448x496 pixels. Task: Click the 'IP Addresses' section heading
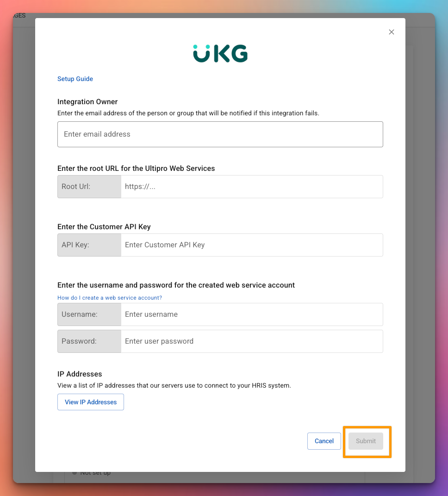(80, 374)
